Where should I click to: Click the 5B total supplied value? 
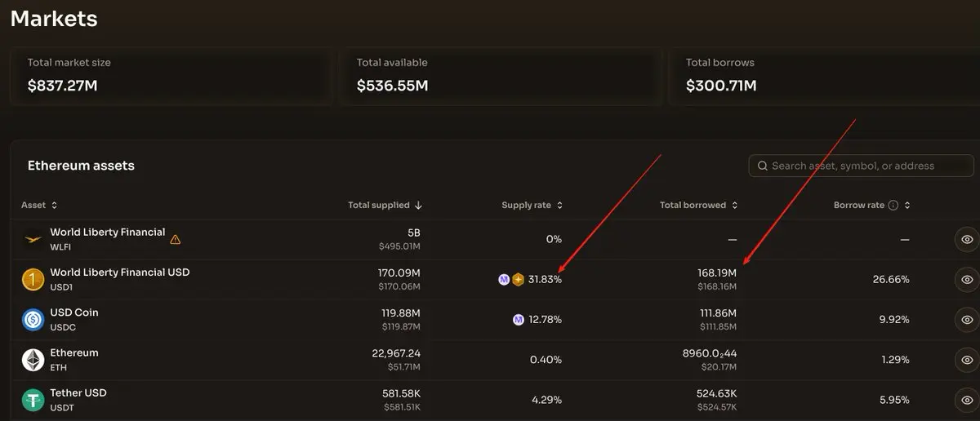[x=413, y=233]
